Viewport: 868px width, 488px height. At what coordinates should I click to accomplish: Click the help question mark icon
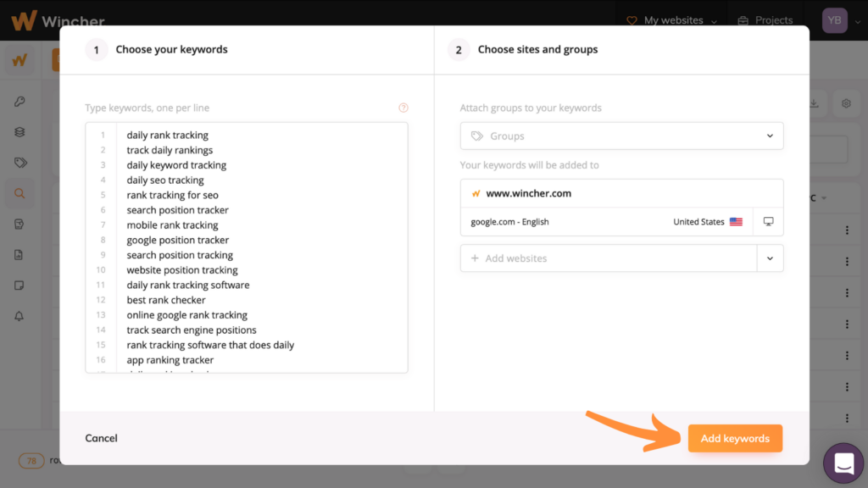pos(403,108)
